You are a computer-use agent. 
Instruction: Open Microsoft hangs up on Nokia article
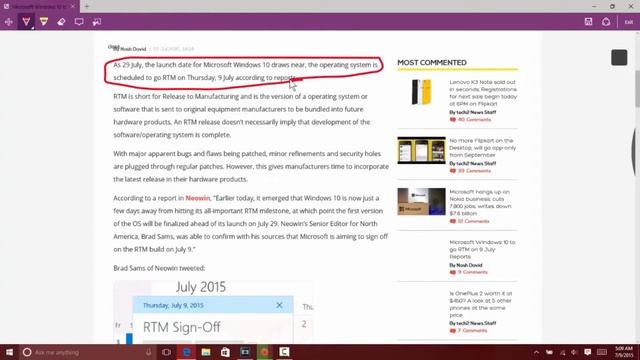pos(480,202)
